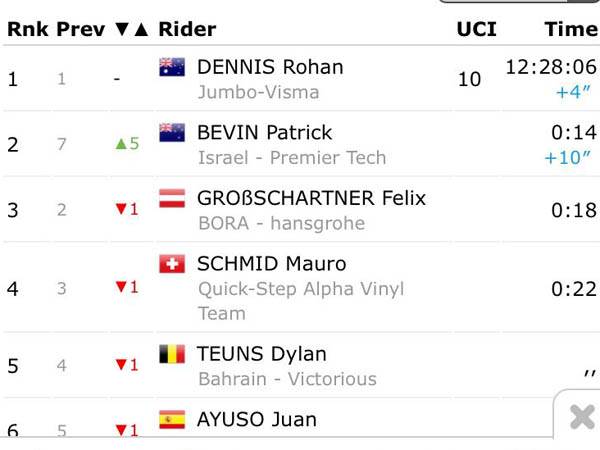Click the Spanish flag next to Ayuso Juan
The image size is (600, 450).
tap(172, 419)
